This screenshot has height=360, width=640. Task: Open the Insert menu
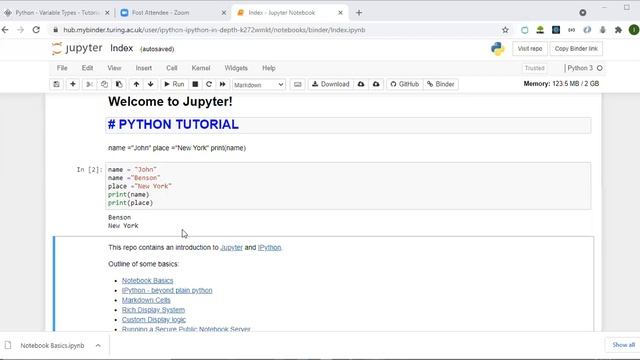tap(144, 68)
